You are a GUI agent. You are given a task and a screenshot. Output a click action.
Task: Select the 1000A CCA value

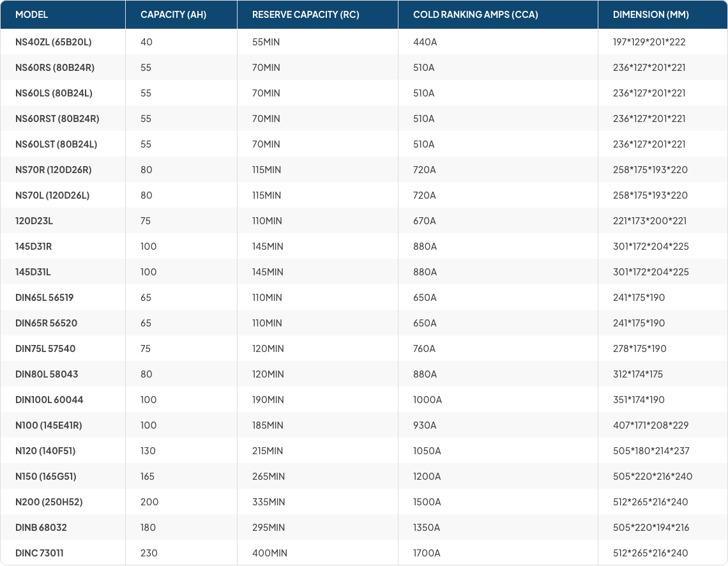[427, 400]
